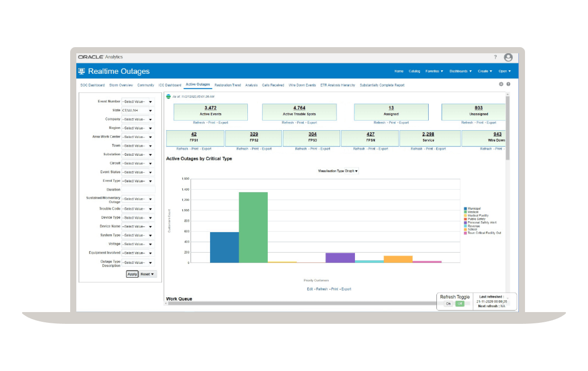Screen dimensions: 588x371
Task: Click the Realtime Outages monitor icon in header
Action: [82, 71]
